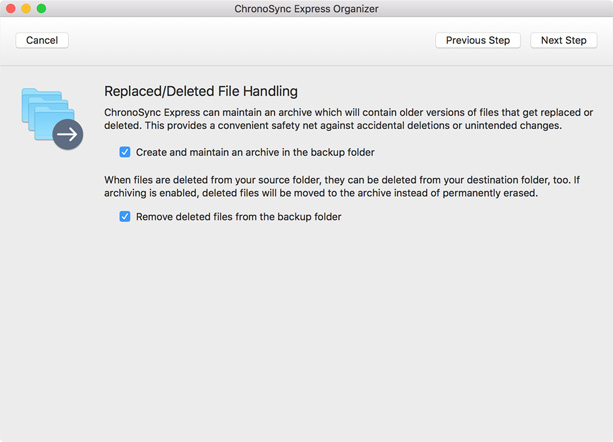
Task: Click the archive description paragraph
Action: point(348,119)
